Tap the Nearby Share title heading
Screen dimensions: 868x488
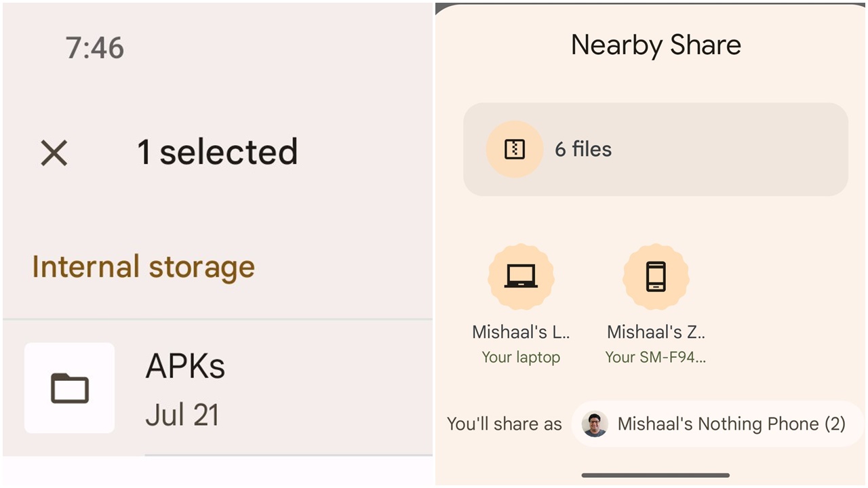click(x=655, y=45)
